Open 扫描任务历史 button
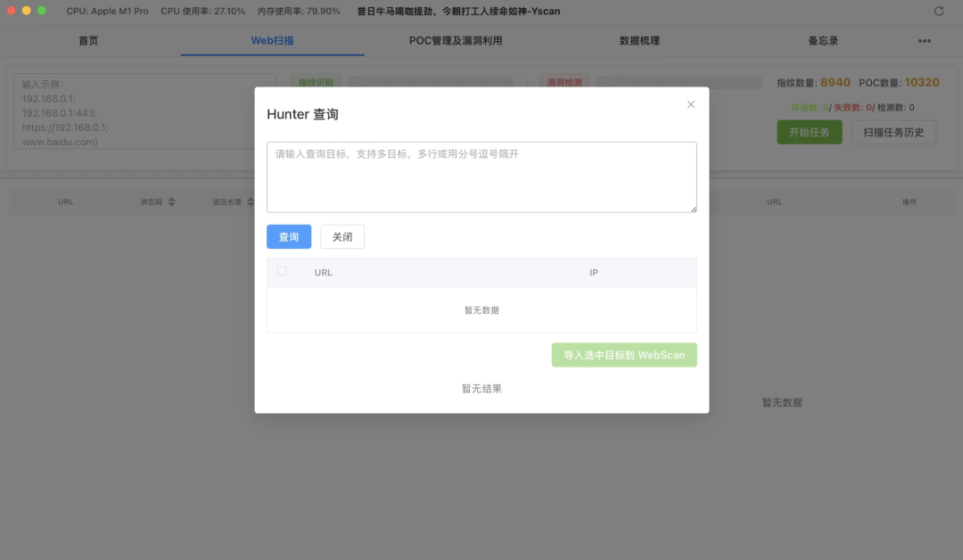 (893, 132)
